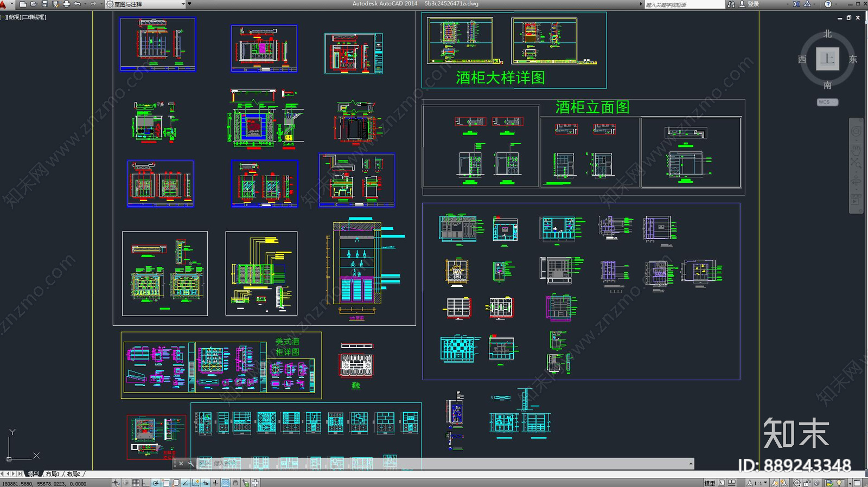Screen dimensions: 868x487
Task: Switch to the 布局1 layout tab
Action: click(52, 474)
